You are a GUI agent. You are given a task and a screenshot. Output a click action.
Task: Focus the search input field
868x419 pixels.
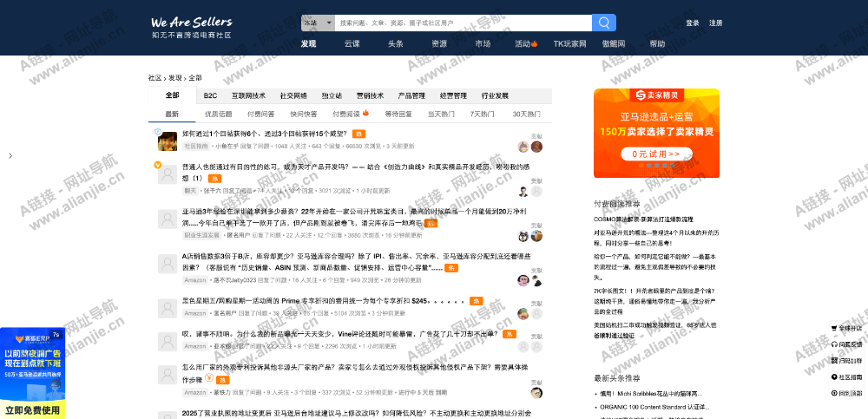pos(461,23)
